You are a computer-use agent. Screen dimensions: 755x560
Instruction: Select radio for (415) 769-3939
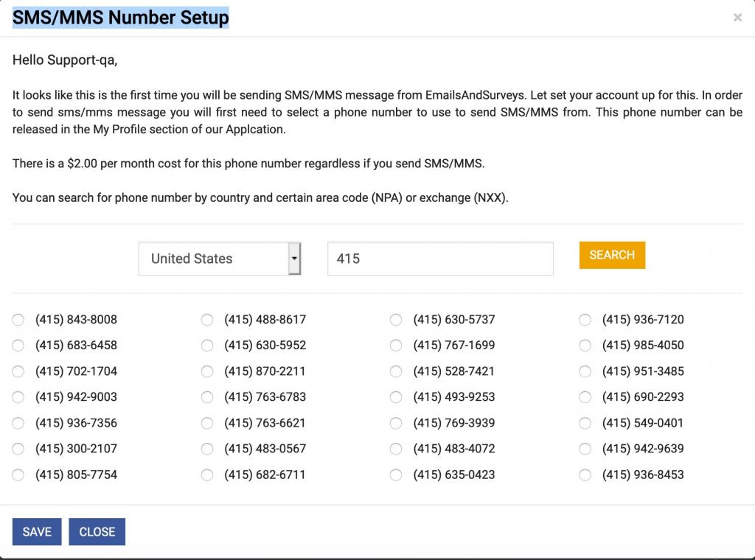[x=396, y=423]
